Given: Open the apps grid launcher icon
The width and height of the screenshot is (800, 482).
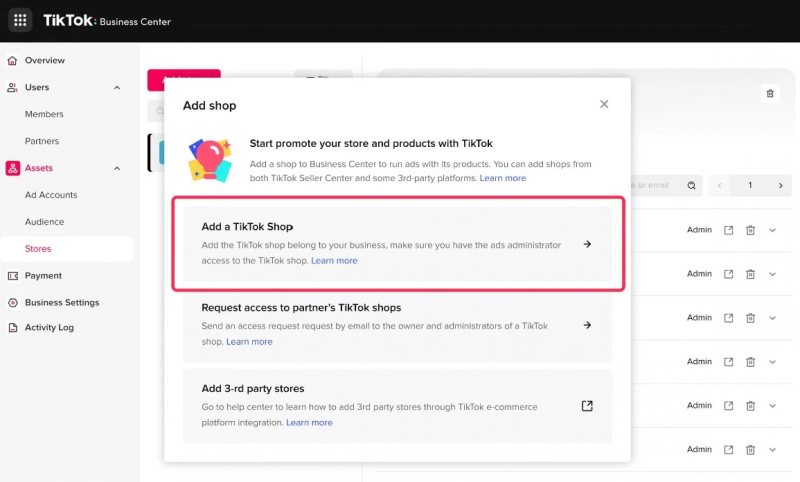Looking at the screenshot, I should point(20,21).
